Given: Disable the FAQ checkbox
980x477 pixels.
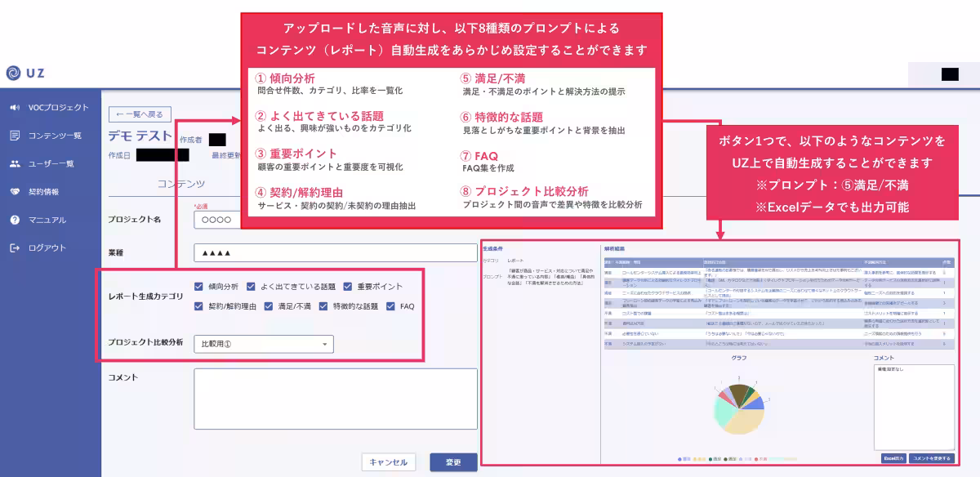Looking at the screenshot, I should (390, 306).
